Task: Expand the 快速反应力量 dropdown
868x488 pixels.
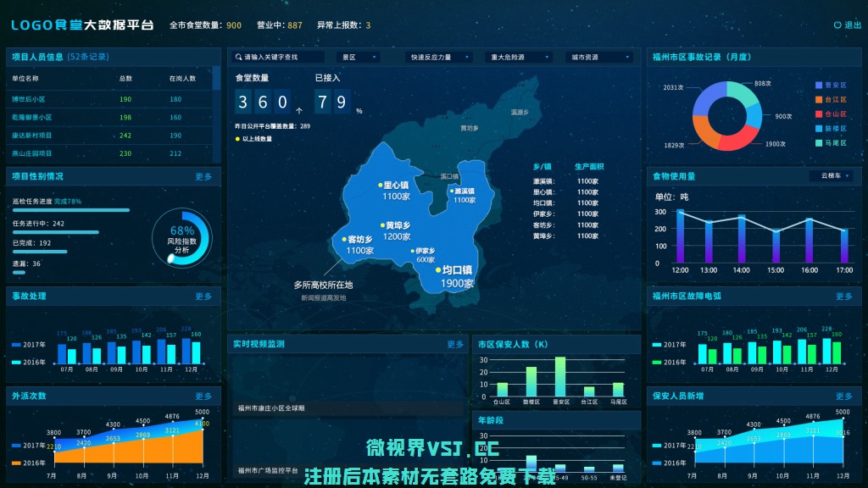Action: (437, 58)
